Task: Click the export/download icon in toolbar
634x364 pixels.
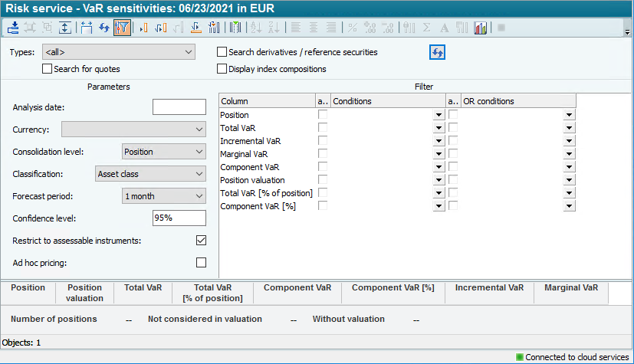Action: pyautogui.click(x=13, y=28)
